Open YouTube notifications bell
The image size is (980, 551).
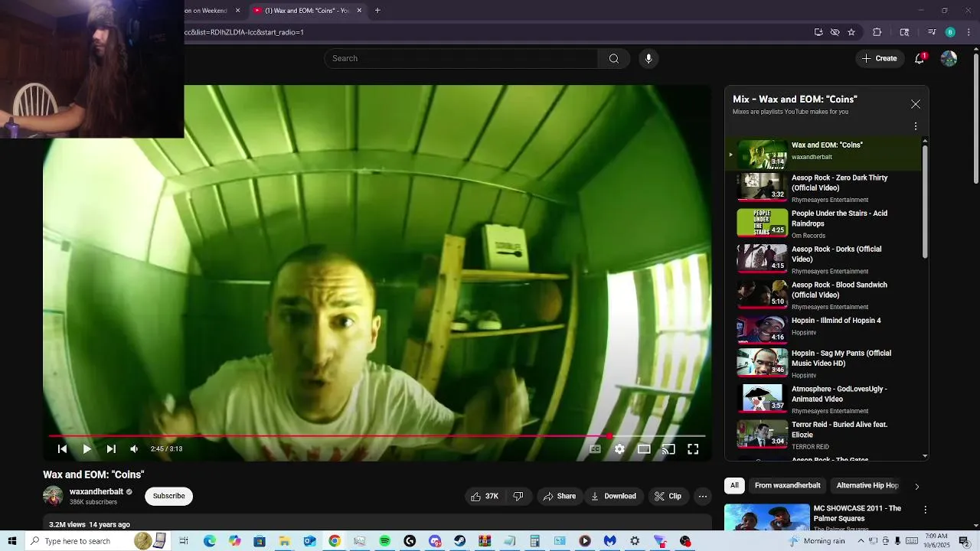(920, 59)
